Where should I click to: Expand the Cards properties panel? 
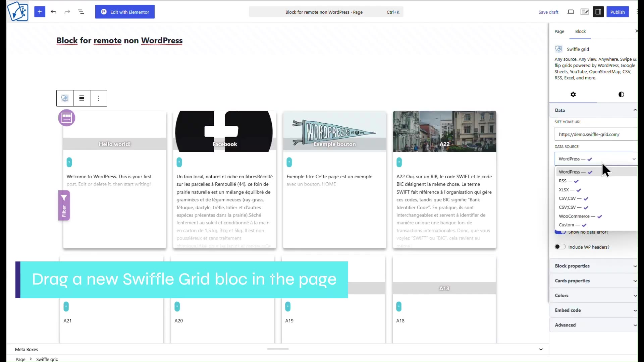[x=593, y=281]
